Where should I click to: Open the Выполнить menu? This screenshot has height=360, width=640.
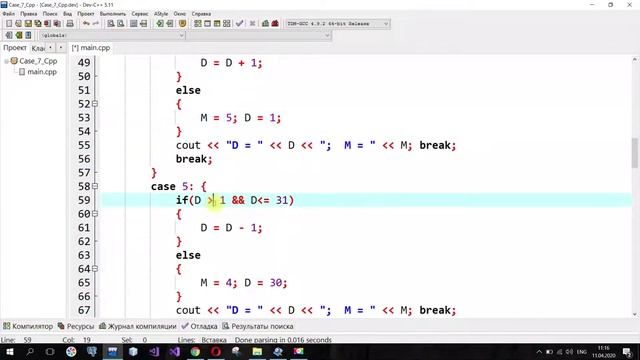pos(113,14)
